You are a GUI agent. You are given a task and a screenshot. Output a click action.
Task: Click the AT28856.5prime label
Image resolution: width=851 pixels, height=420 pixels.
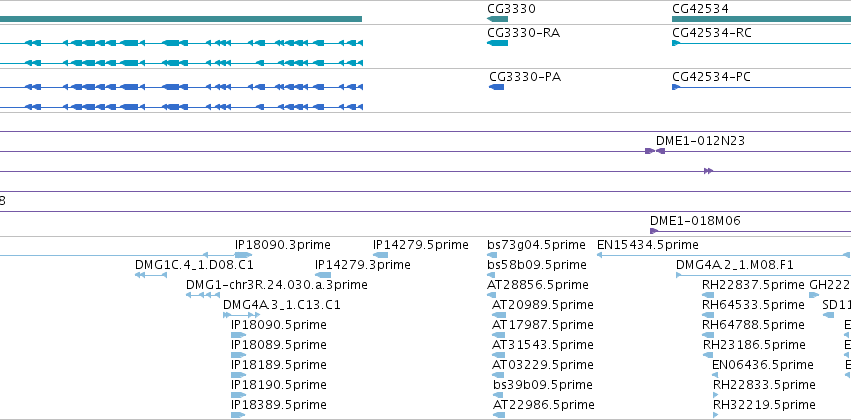538,285
